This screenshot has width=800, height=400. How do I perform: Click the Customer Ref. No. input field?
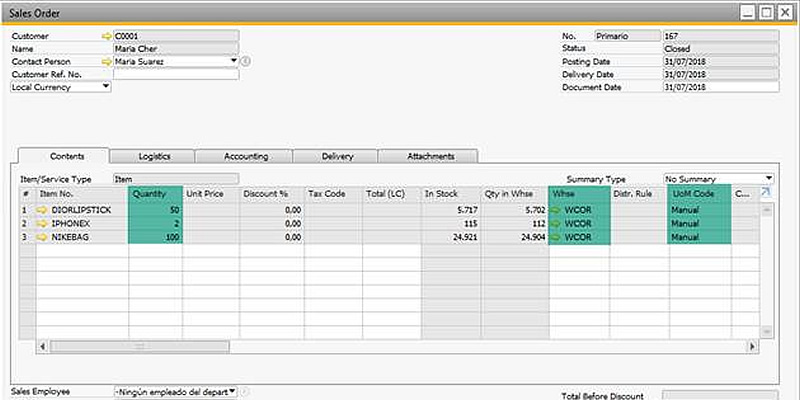(176, 74)
